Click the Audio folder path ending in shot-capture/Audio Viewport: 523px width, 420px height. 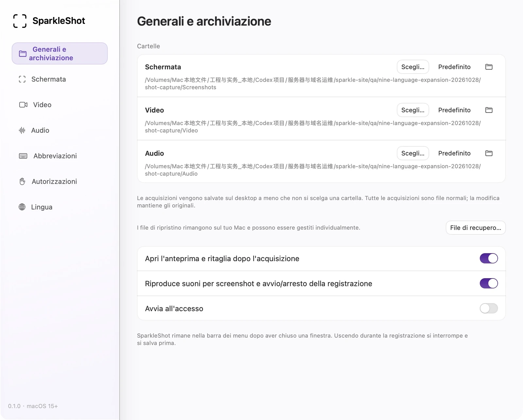[313, 170]
